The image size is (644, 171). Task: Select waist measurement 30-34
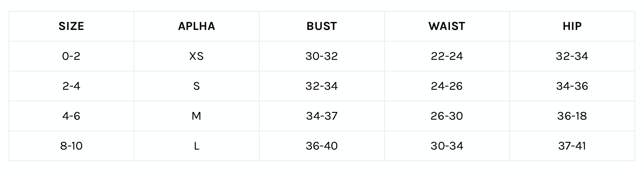(447, 146)
